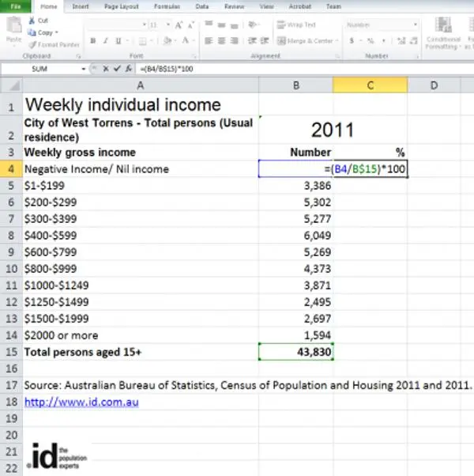The height and width of the screenshot is (476, 474).
Task: Apply Italic with the I icon
Action: (x=106, y=41)
